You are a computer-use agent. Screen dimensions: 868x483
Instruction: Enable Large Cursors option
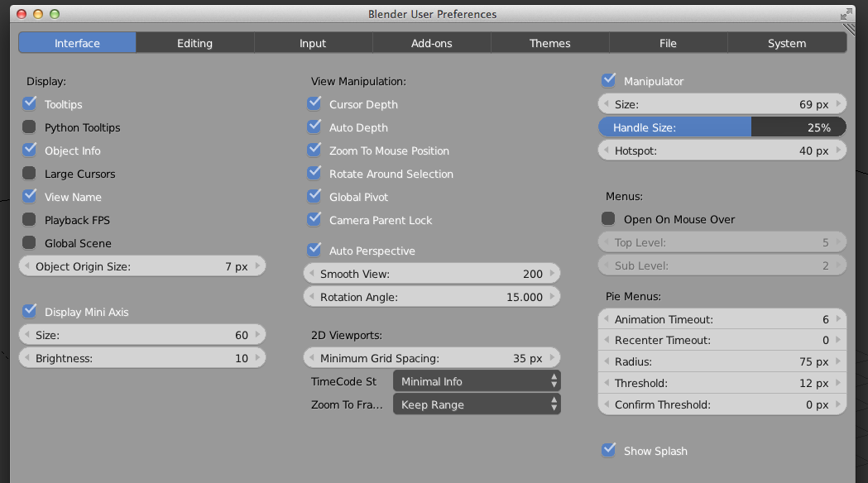point(29,174)
